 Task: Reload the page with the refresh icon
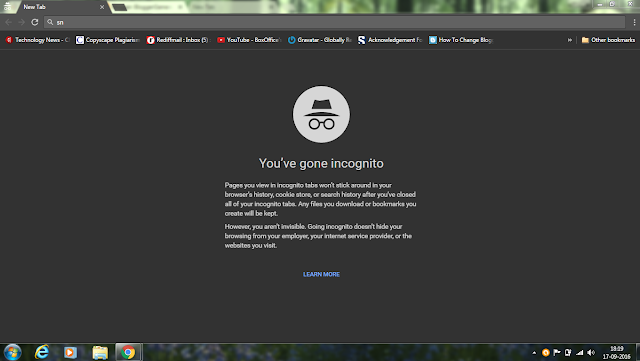[x=35, y=22]
